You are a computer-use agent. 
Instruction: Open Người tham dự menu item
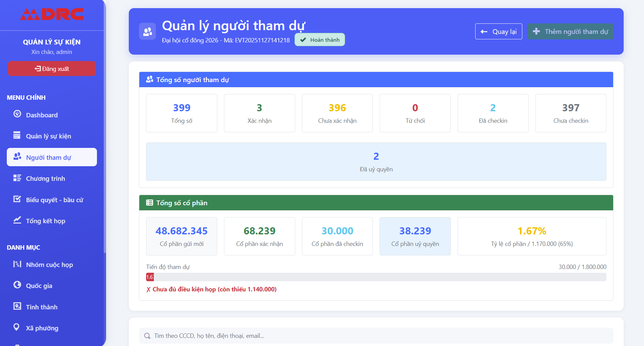pos(52,157)
